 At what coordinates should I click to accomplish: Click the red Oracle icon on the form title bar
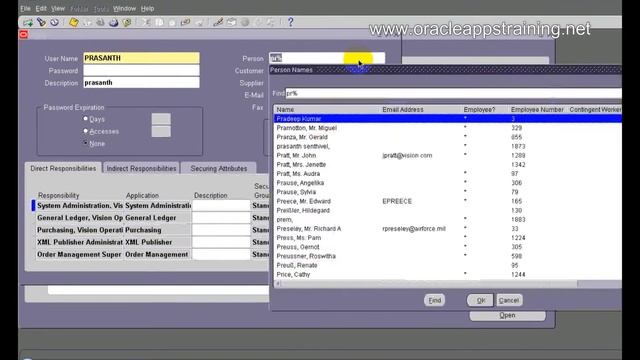(x=24, y=35)
